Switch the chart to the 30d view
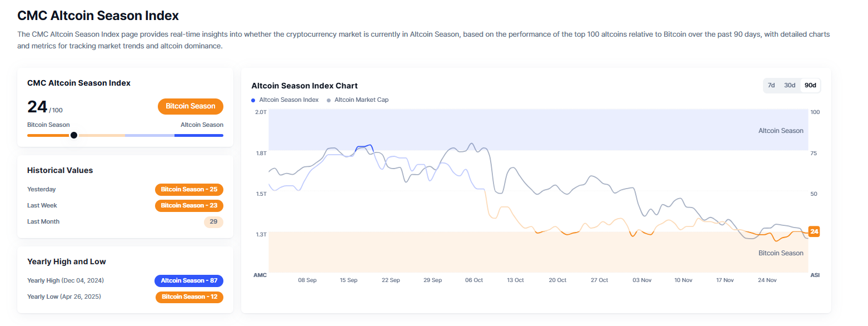 [x=790, y=85]
